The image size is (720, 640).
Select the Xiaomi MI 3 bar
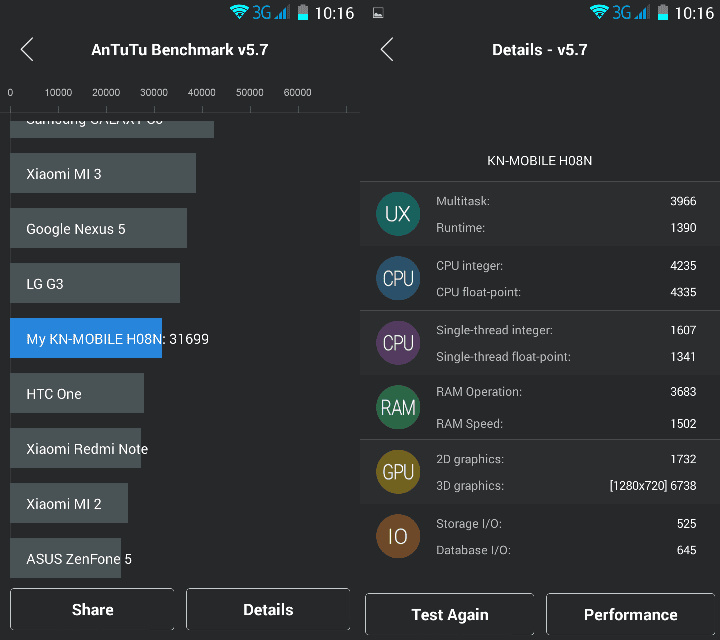[x=103, y=173]
